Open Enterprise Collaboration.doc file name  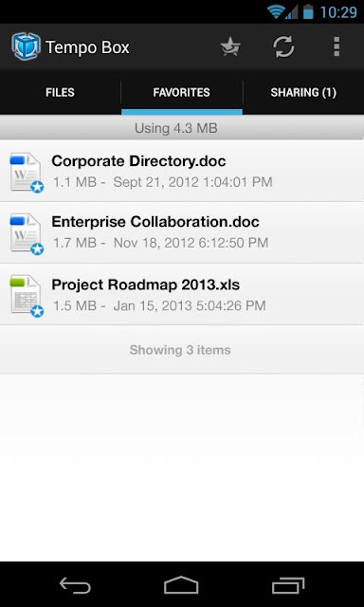click(155, 222)
